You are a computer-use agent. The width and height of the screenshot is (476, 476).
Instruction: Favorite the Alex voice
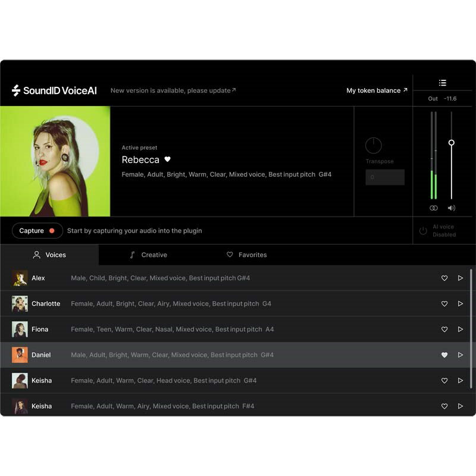point(444,278)
